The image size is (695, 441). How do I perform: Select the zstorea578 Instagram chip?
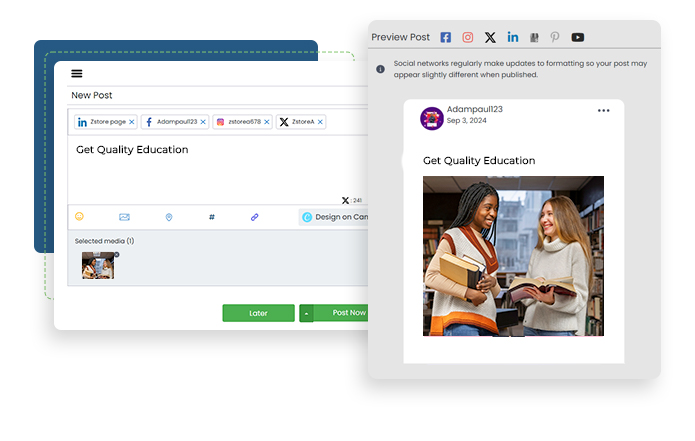pos(242,122)
